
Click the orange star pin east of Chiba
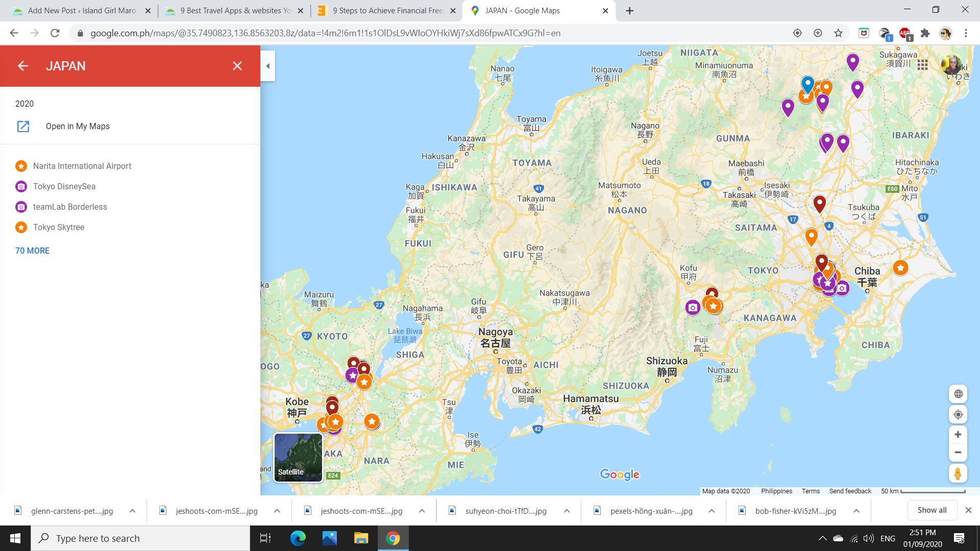point(900,267)
